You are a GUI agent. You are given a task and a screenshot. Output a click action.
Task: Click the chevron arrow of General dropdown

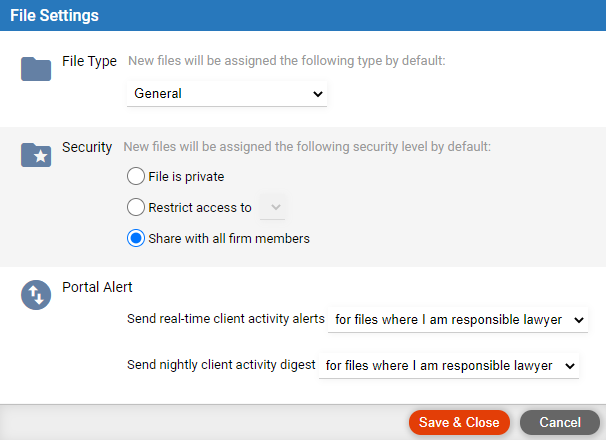(x=318, y=94)
